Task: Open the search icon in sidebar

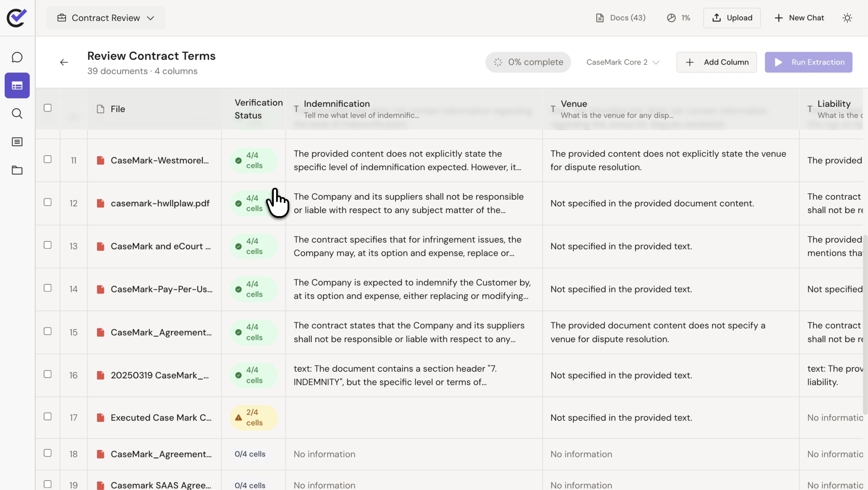Action: (17, 114)
